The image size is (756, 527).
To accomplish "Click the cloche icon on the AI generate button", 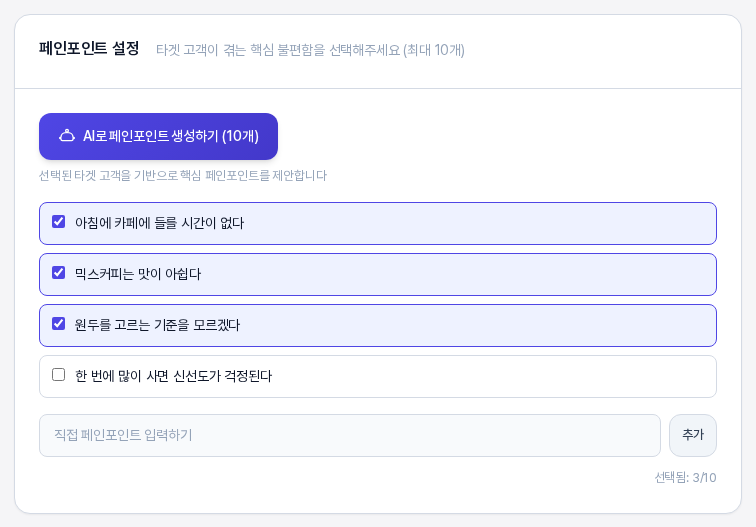I will 67,136.
